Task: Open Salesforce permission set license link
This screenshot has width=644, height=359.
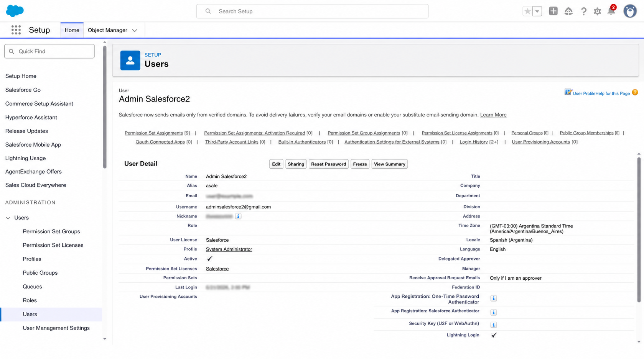Action: 217,269
